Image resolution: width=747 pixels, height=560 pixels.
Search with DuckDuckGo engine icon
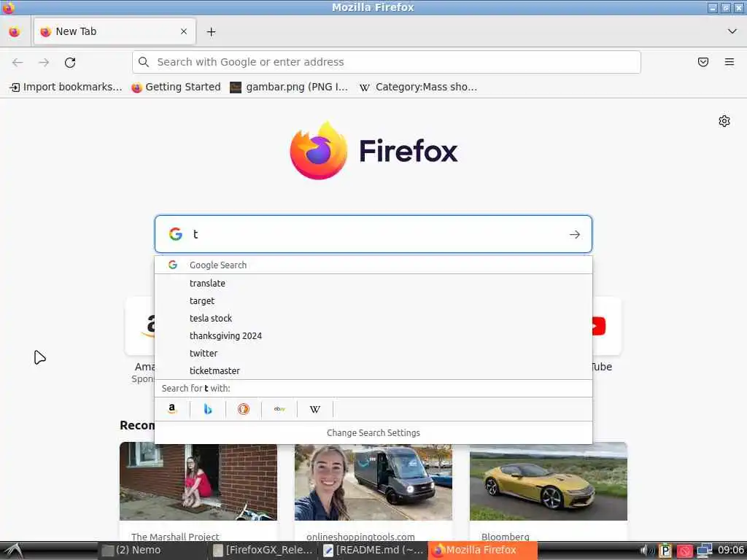(x=244, y=409)
